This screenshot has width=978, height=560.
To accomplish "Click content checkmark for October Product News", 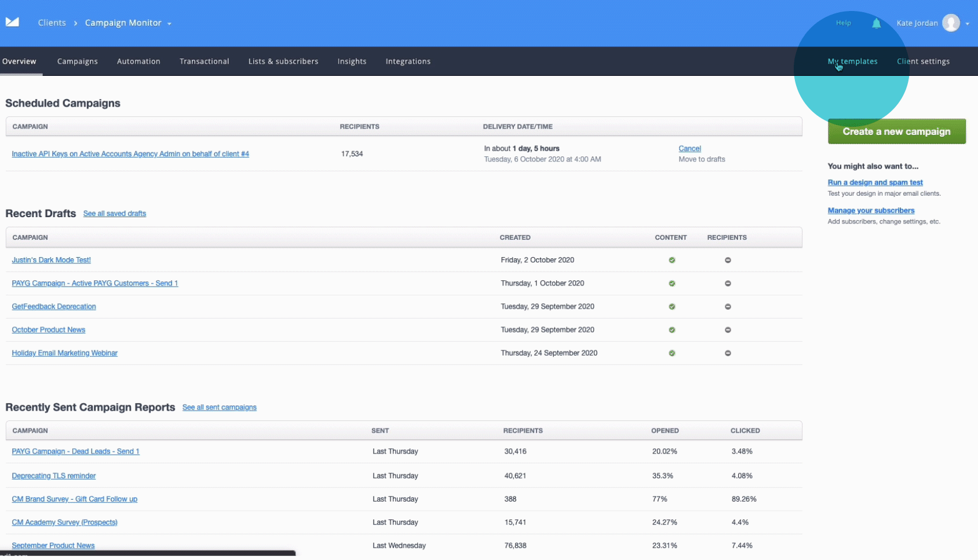I will pyautogui.click(x=672, y=330).
